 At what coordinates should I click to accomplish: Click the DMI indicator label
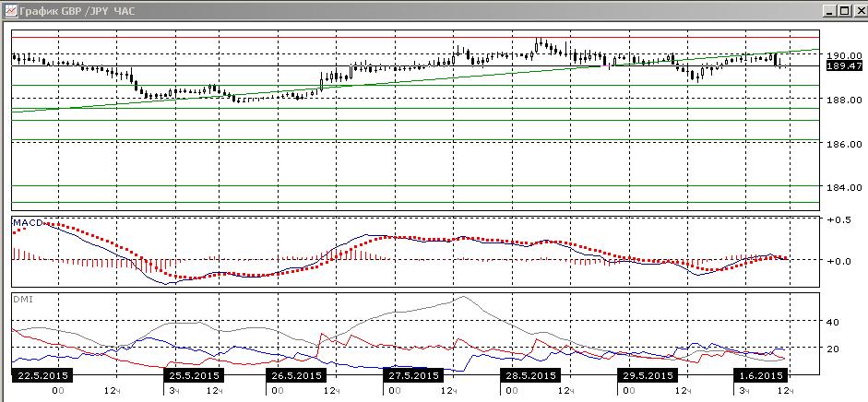coord(20,299)
